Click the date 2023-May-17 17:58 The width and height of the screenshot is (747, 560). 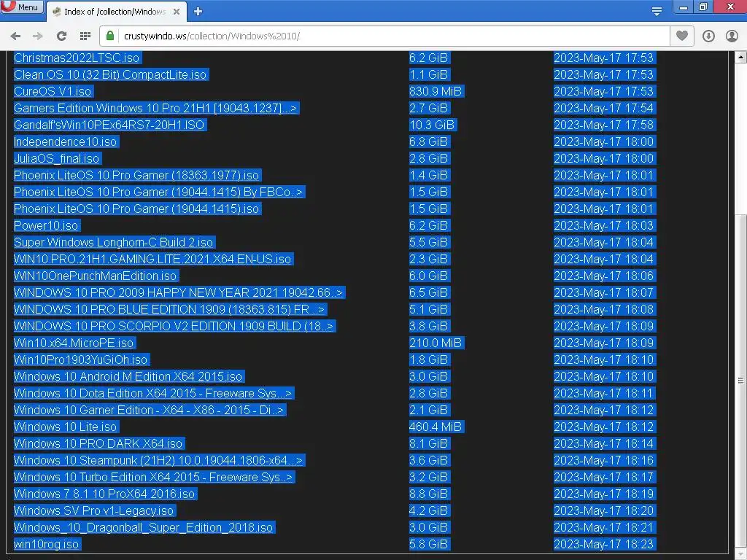coord(603,125)
